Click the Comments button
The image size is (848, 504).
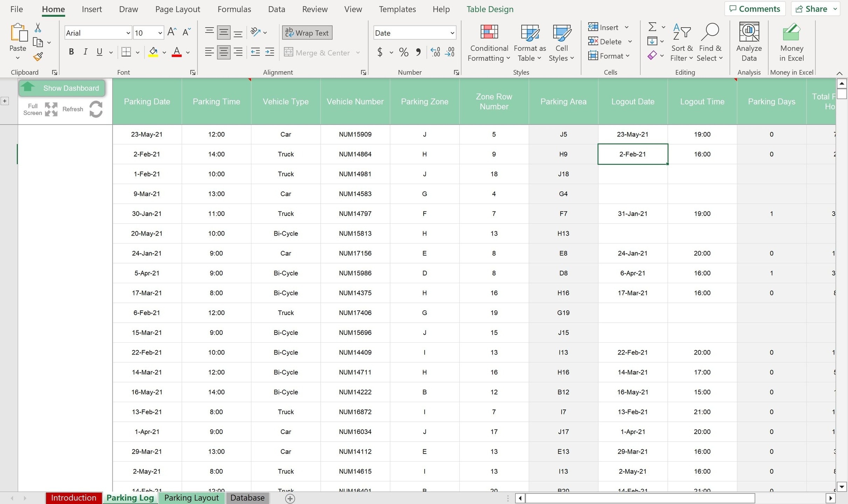pyautogui.click(x=755, y=9)
